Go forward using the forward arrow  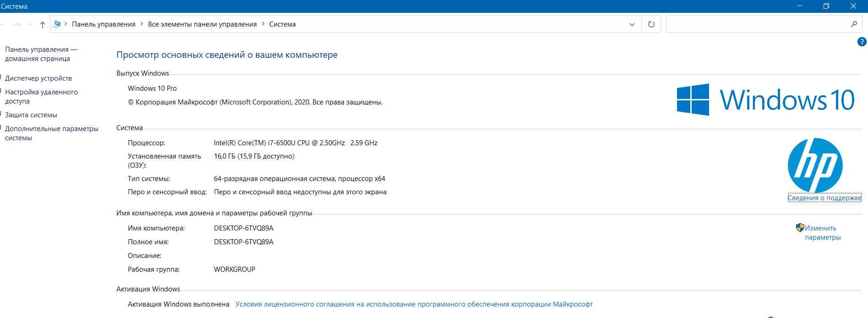tap(17, 24)
